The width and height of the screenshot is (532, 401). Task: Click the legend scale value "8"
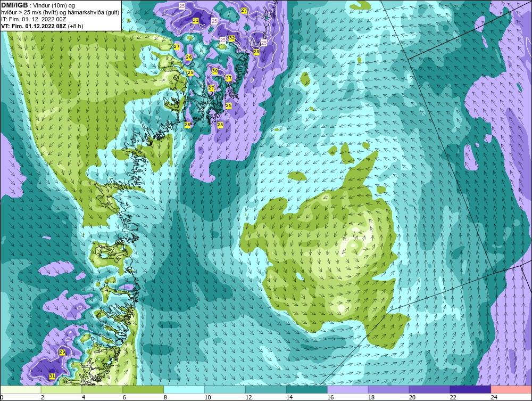coord(165,397)
